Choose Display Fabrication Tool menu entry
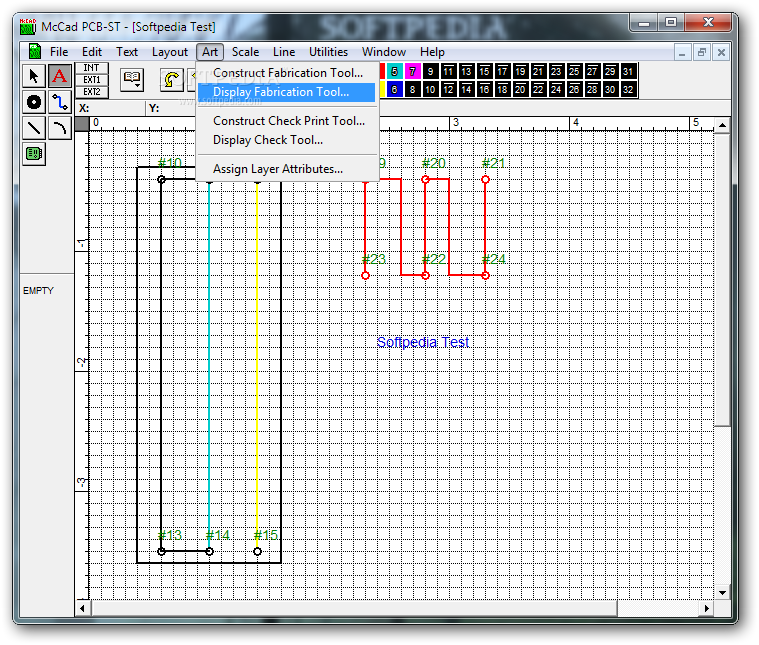The height and width of the screenshot is (645, 759). point(287,92)
